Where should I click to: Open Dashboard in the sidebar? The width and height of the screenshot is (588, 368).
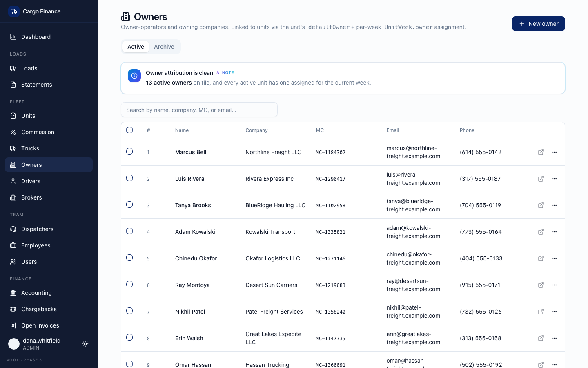[49, 37]
